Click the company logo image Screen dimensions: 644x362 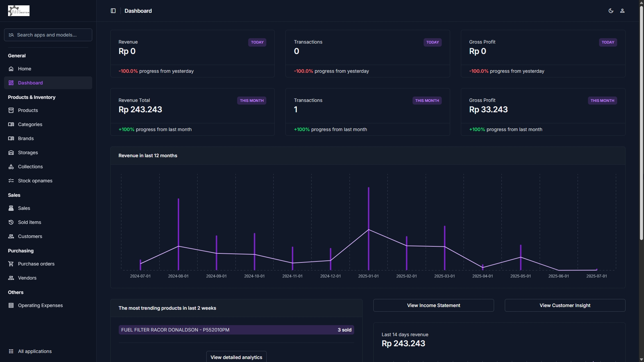(19, 11)
